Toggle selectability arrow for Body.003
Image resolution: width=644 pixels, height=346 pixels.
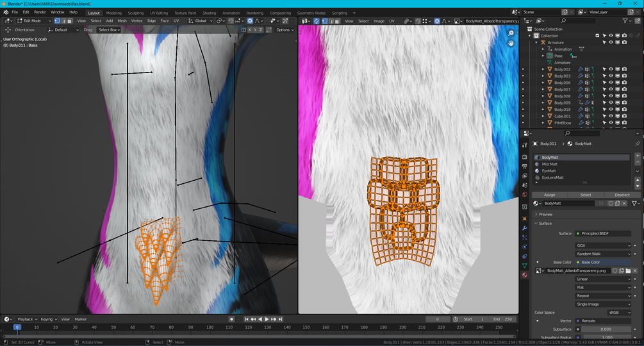(x=604, y=76)
